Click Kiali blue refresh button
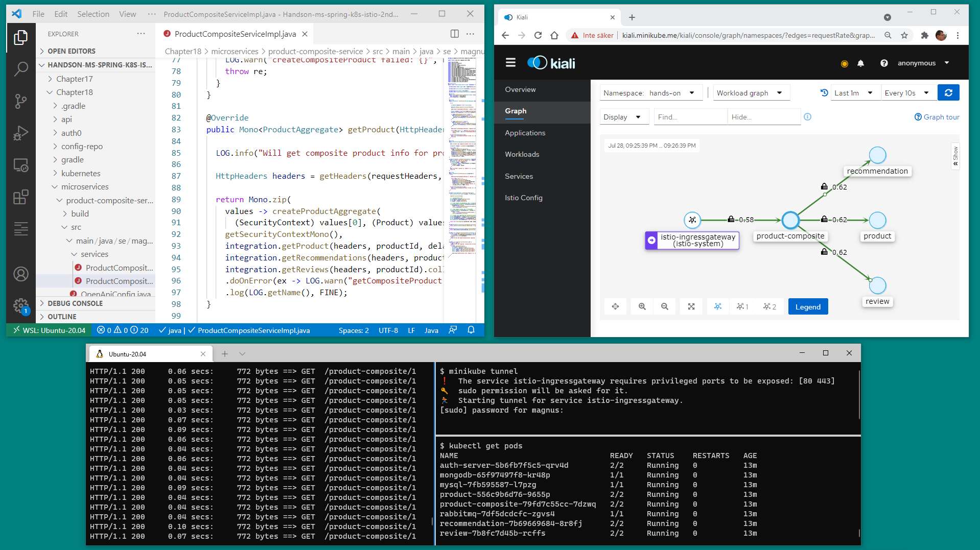The image size is (980, 550). [948, 92]
